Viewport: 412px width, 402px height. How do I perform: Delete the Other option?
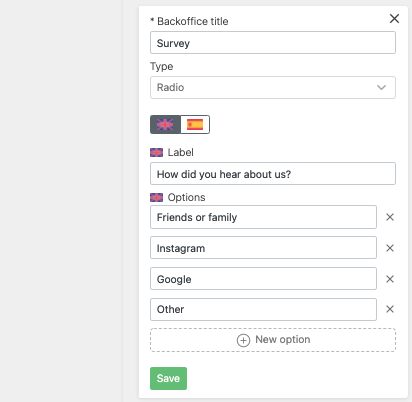(x=390, y=309)
